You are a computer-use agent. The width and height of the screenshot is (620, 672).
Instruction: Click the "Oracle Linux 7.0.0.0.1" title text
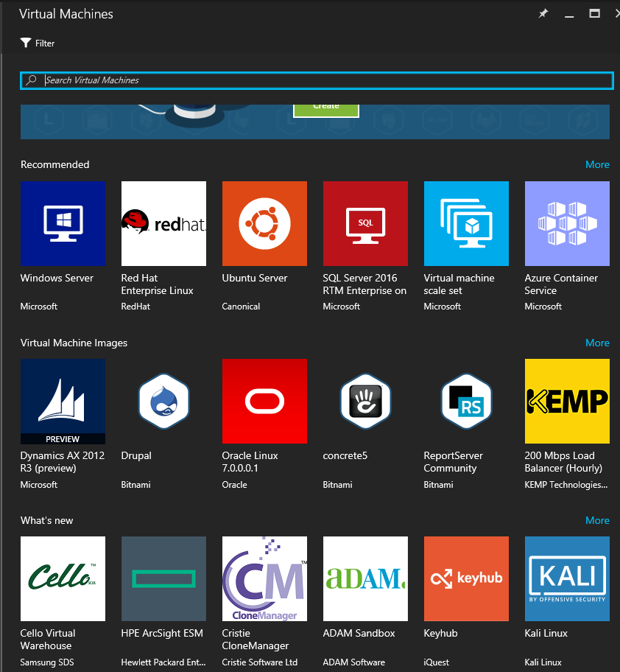(x=250, y=461)
